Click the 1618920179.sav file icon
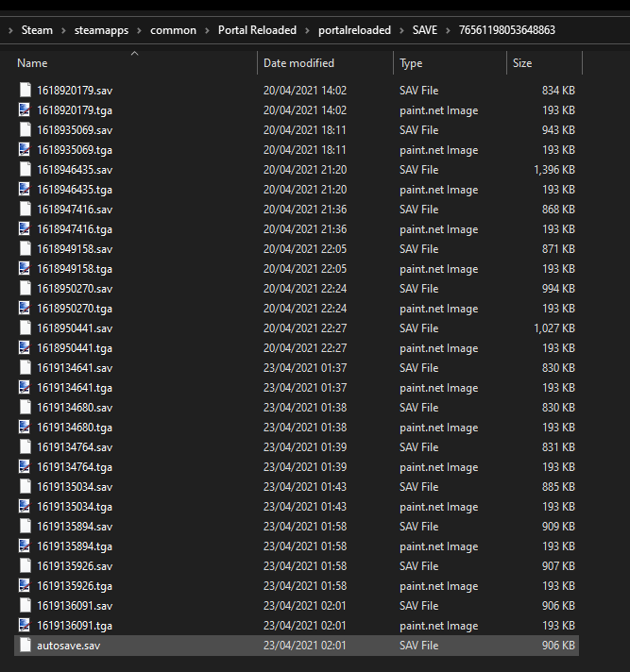Screen dimensions: 630x672 coord(25,91)
